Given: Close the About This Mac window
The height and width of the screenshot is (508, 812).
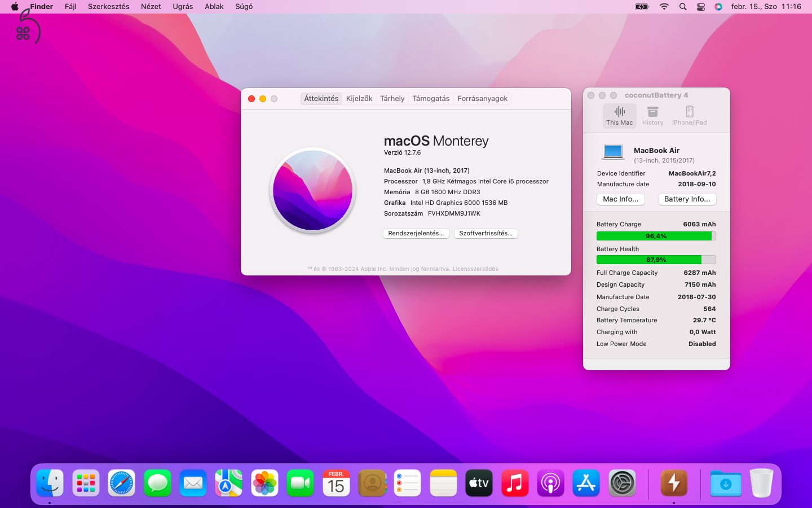Looking at the screenshot, I should click(251, 99).
